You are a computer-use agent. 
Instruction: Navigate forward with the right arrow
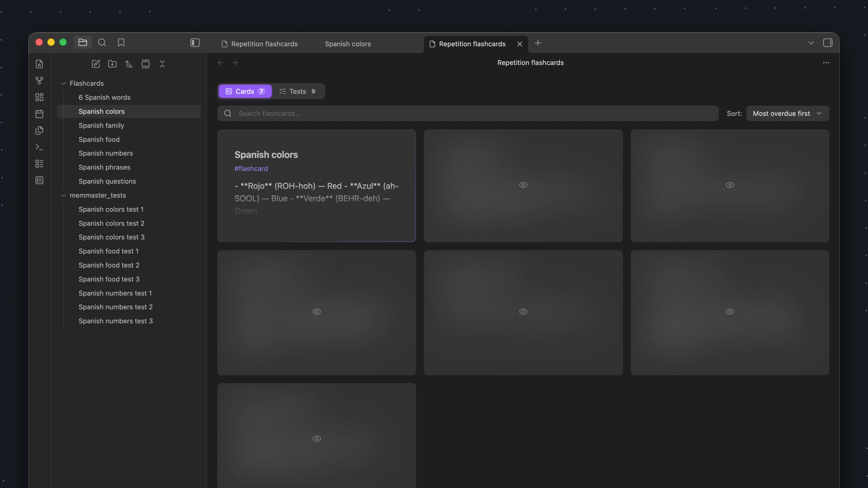pyautogui.click(x=235, y=63)
